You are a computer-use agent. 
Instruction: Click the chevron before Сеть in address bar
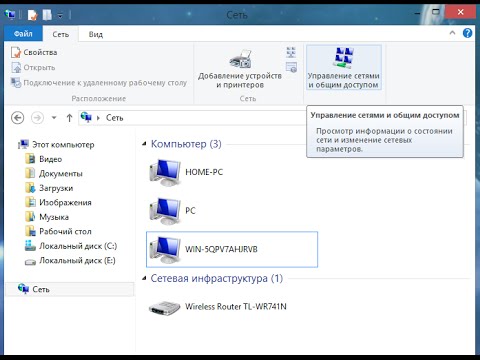[98, 118]
